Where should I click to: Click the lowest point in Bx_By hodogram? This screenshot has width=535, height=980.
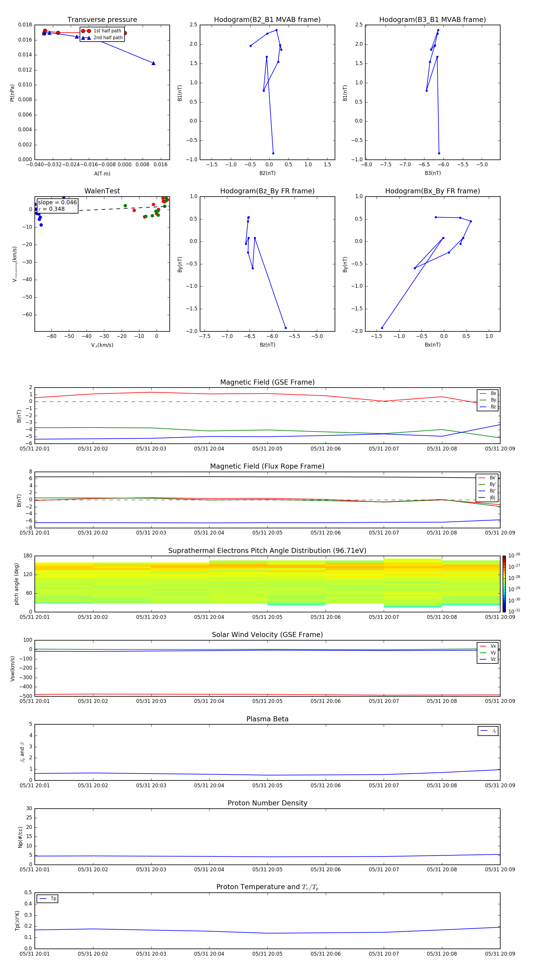(382, 328)
